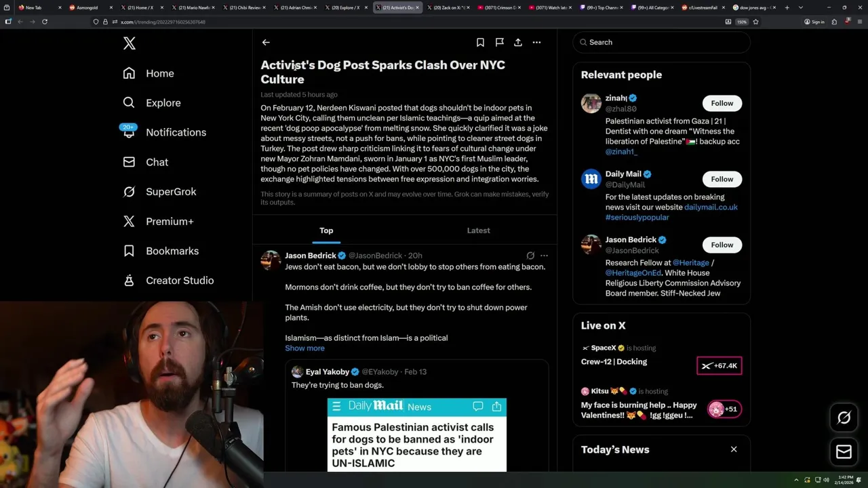Join Kitsu live space +51
868x488 pixels.
coord(724,409)
